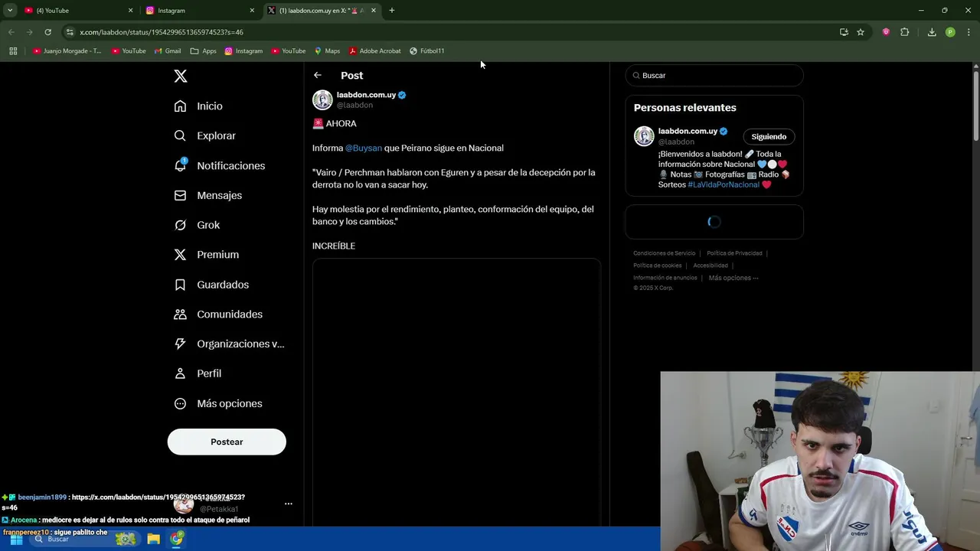Open File Explorer from taskbar
The width and height of the screenshot is (980, 551).
tap(153, 540)
